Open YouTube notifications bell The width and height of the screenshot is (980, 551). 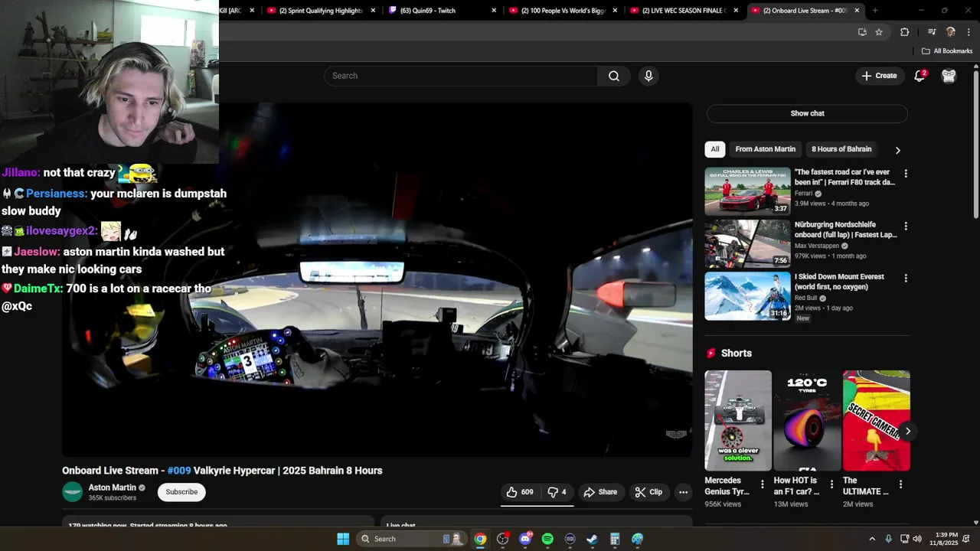[920, 76]
